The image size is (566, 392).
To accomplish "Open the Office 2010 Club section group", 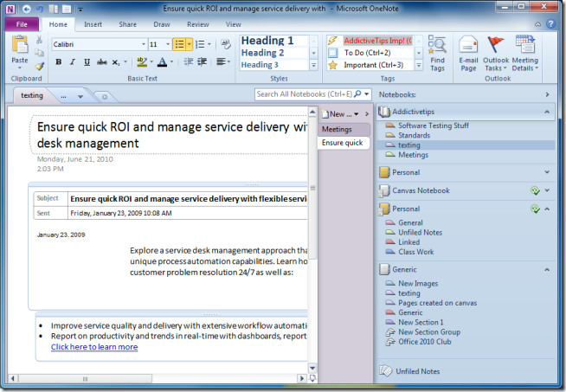I will click(424, 342).
